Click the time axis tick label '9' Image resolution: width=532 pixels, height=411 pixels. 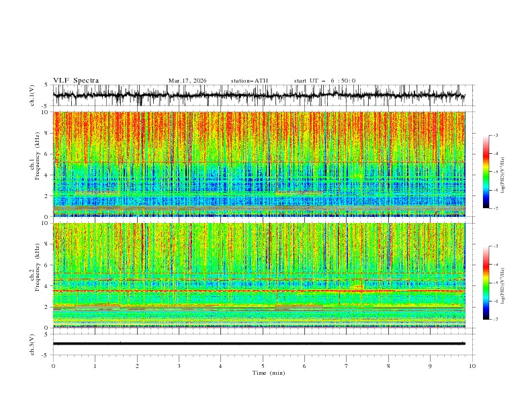430,366
